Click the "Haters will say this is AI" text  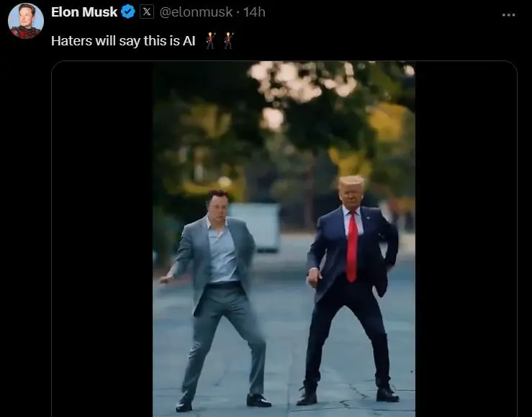[123, 40]
